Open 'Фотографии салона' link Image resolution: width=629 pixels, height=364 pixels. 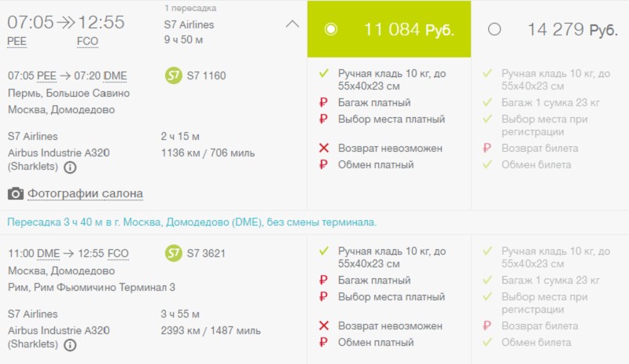[x=85, y=193]
